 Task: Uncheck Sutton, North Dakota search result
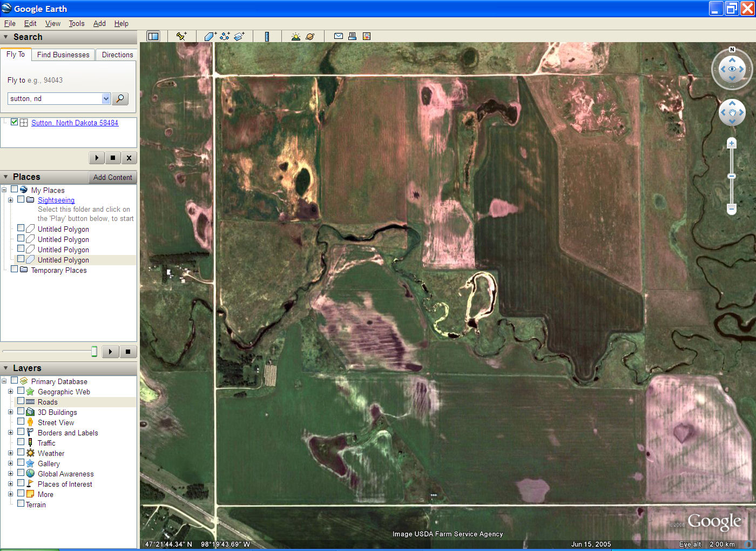[x=15, y=122]
